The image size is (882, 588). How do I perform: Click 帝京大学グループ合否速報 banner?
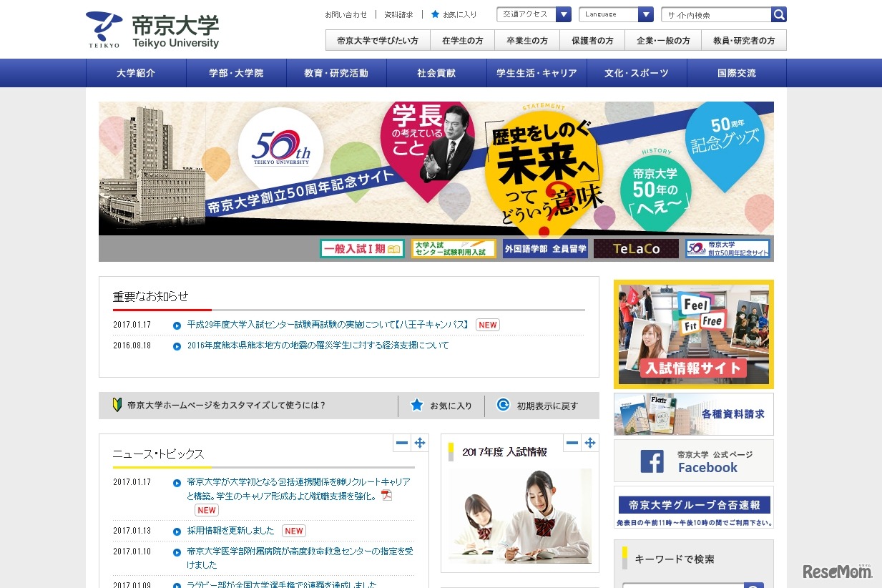[x=693, y=507]
